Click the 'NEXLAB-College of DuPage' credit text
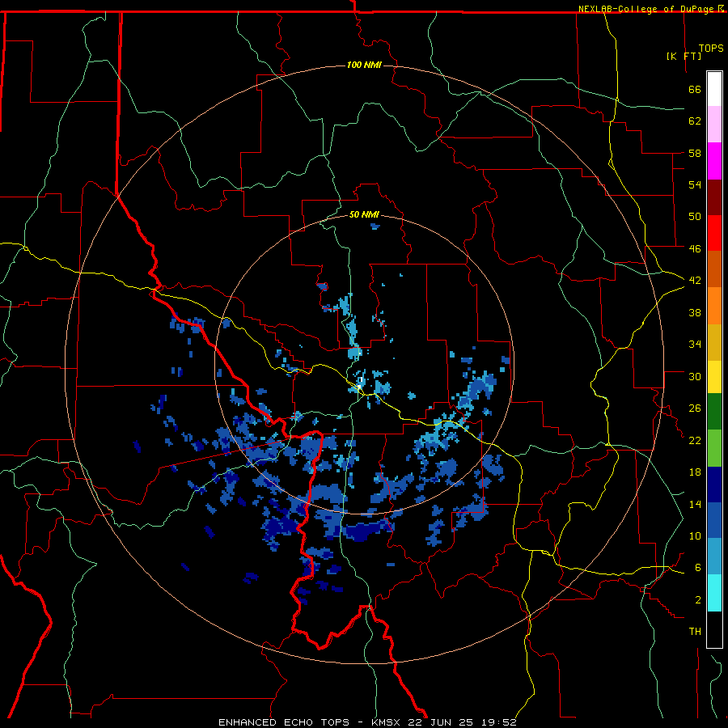 click(x=646, y=9)
